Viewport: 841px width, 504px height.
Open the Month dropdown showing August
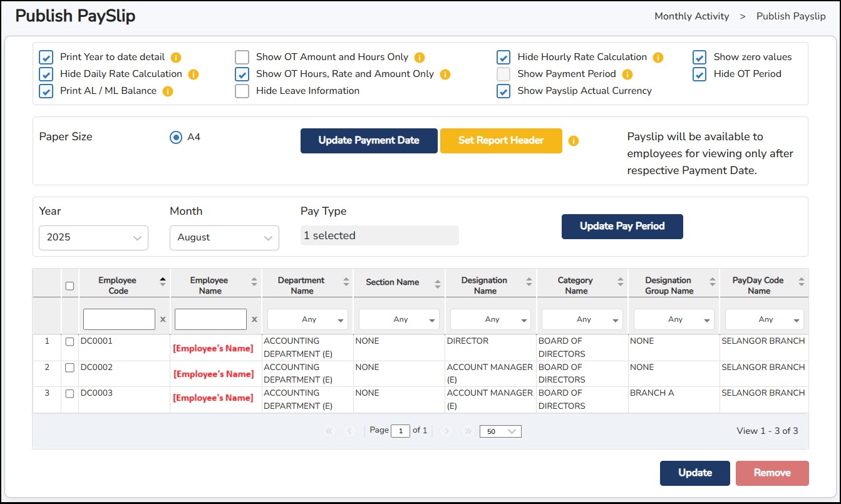tap(224, 238)
